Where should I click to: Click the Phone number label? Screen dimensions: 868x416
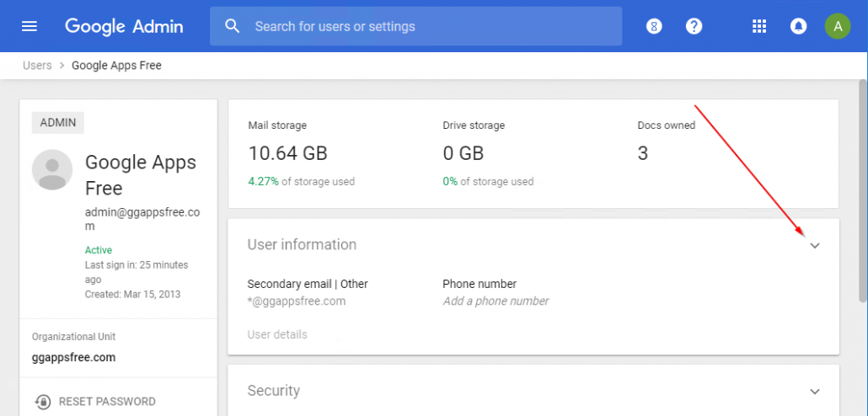point(480,284)
